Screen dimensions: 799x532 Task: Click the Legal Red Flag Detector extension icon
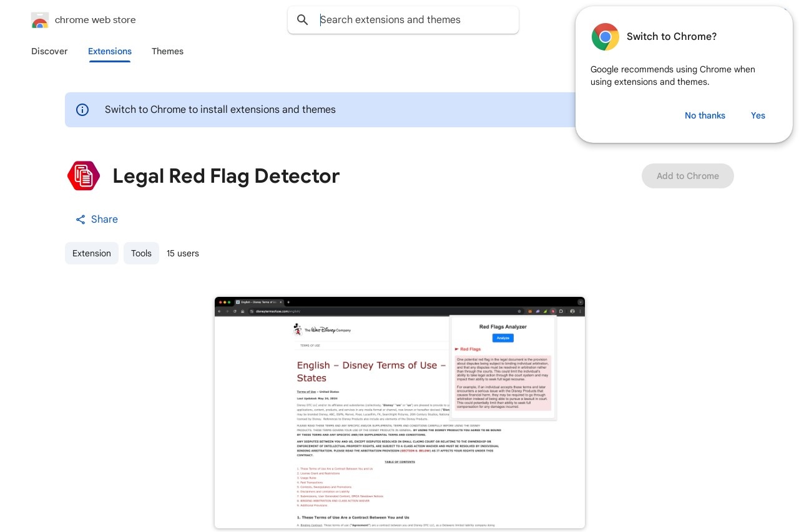tap(84, 176)
